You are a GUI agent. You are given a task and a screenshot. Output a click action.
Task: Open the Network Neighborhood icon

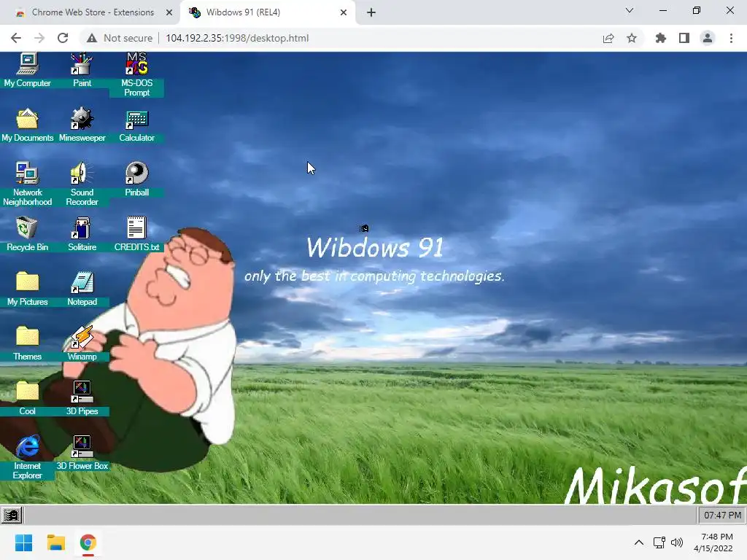[27, 184]
